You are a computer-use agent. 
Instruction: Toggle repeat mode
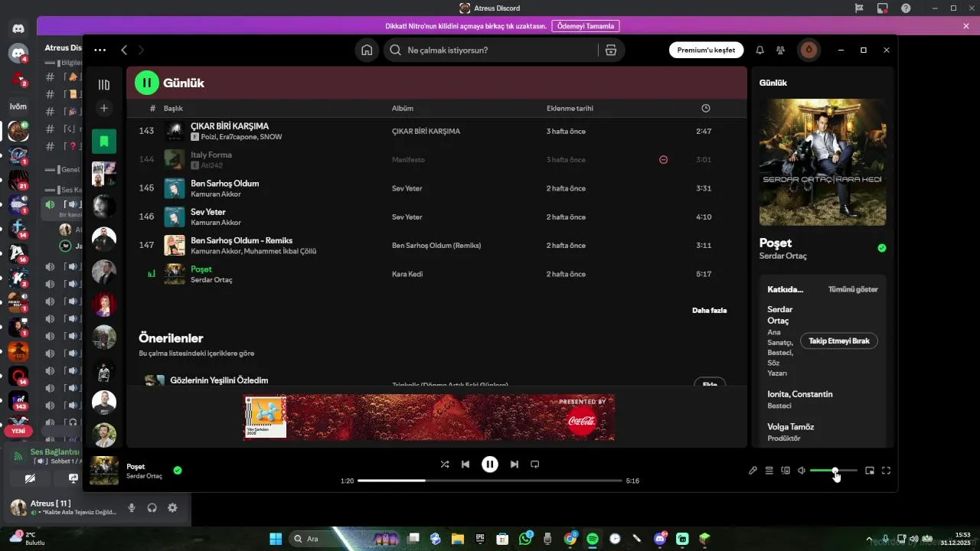pos(535,464)
